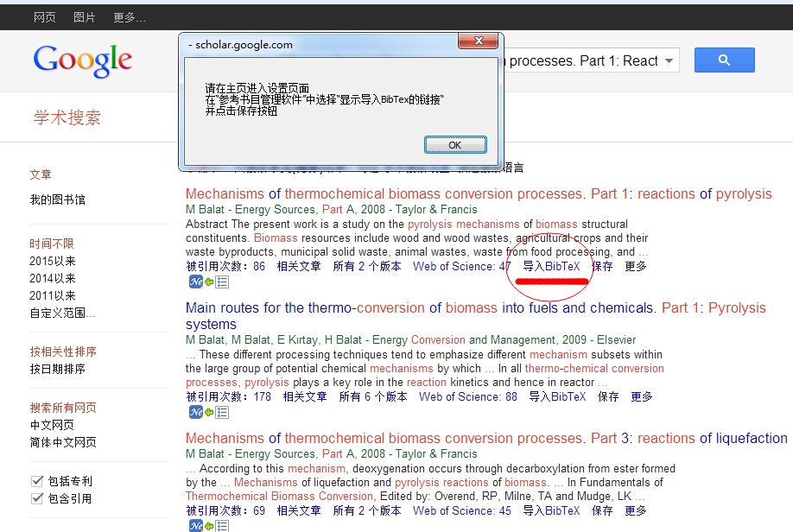Click NoteExpress icon under third result
This screenshot has width=793, height=532.
pos(196,525)
